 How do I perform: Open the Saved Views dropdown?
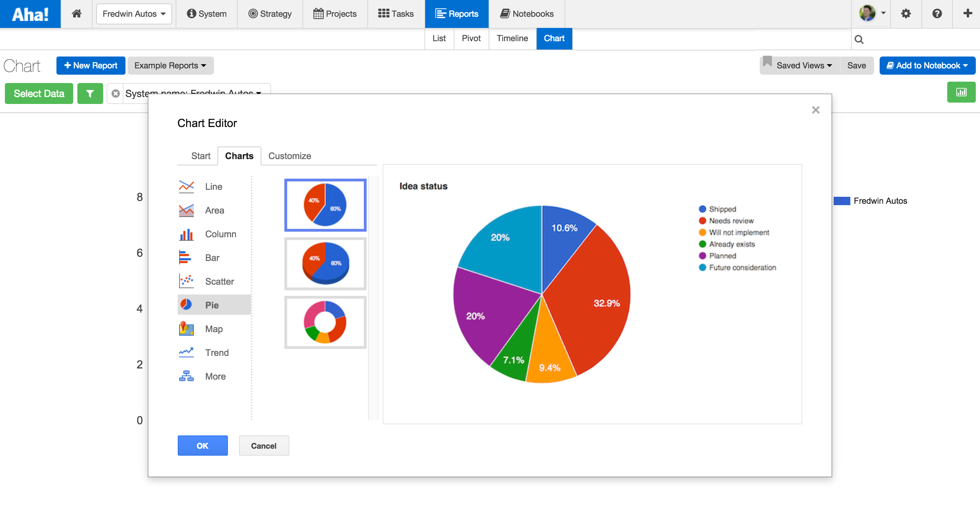tap(803, 66)
